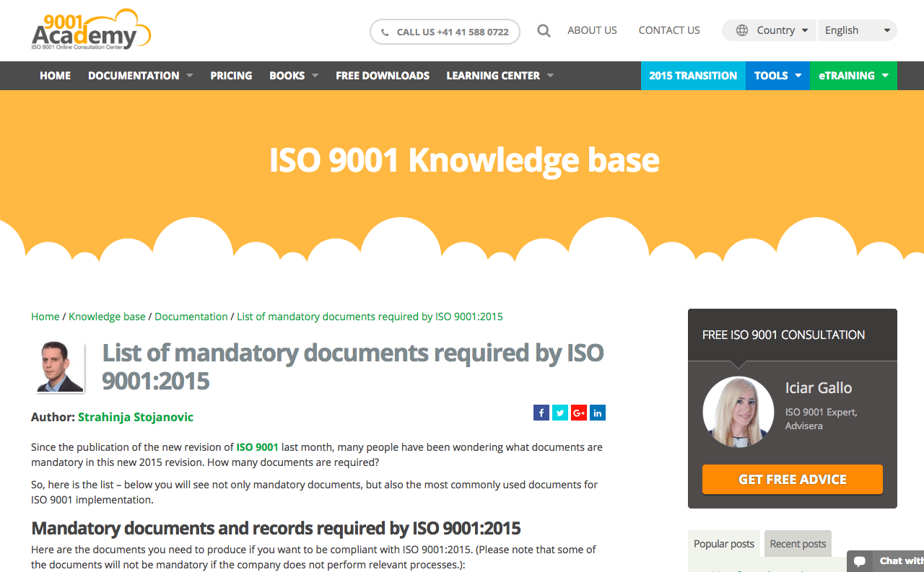Share the article on LinkedIn
Screen dimensions: 924x572
pyautogui.click(x=598, y=413)
